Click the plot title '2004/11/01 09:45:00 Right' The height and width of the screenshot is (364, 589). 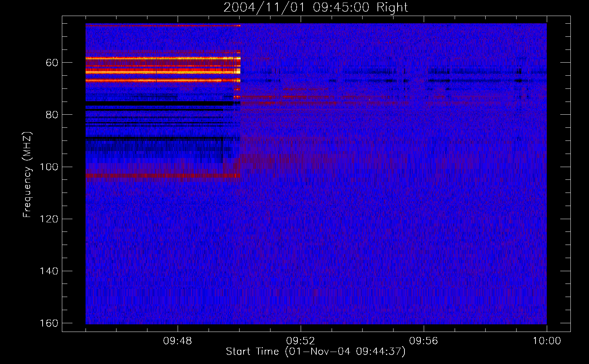[316, 7]
